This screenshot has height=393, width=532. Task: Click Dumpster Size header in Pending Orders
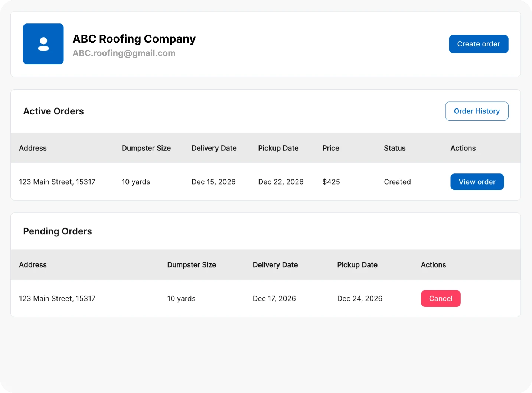click(192, 265)
